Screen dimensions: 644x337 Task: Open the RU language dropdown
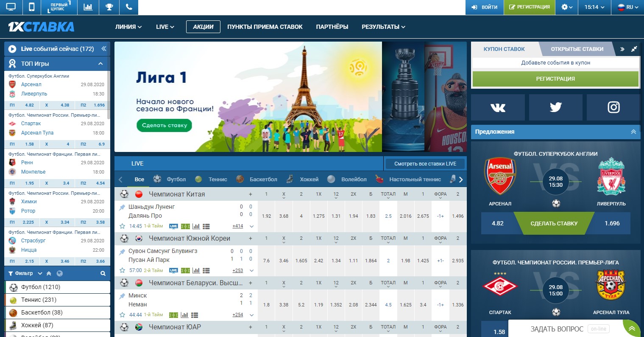[x=628, y=7]
